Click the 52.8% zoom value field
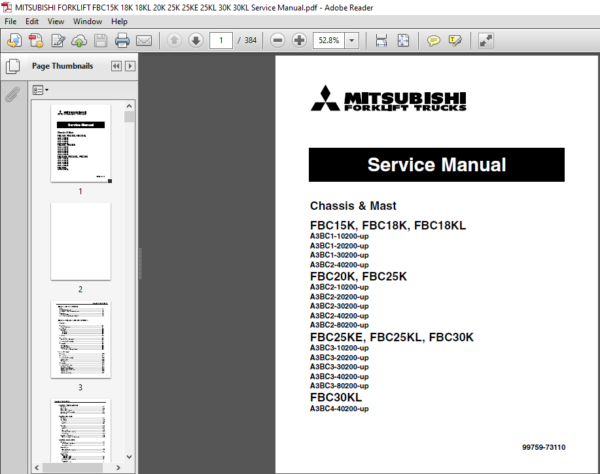 329,40
